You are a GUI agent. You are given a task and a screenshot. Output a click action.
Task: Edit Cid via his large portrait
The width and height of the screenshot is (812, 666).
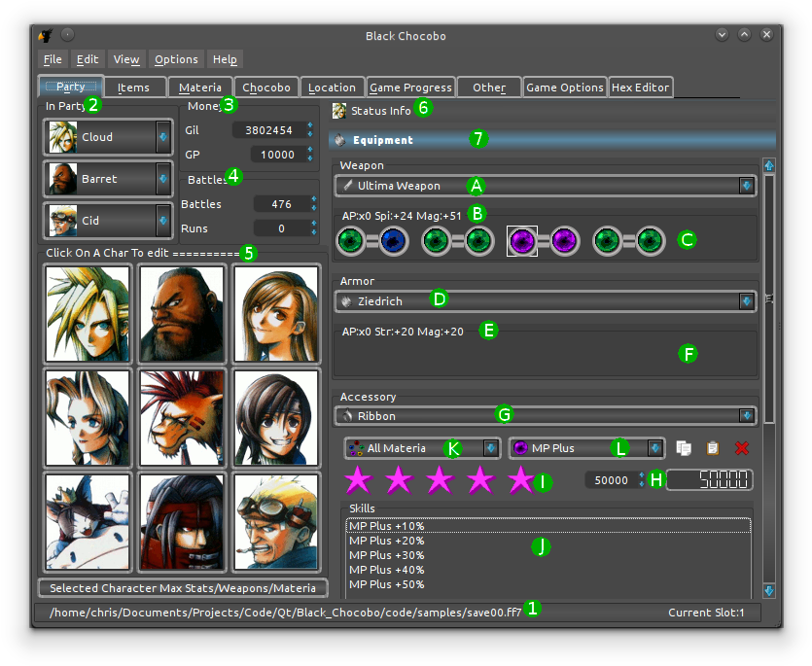[x=276, y=522]
